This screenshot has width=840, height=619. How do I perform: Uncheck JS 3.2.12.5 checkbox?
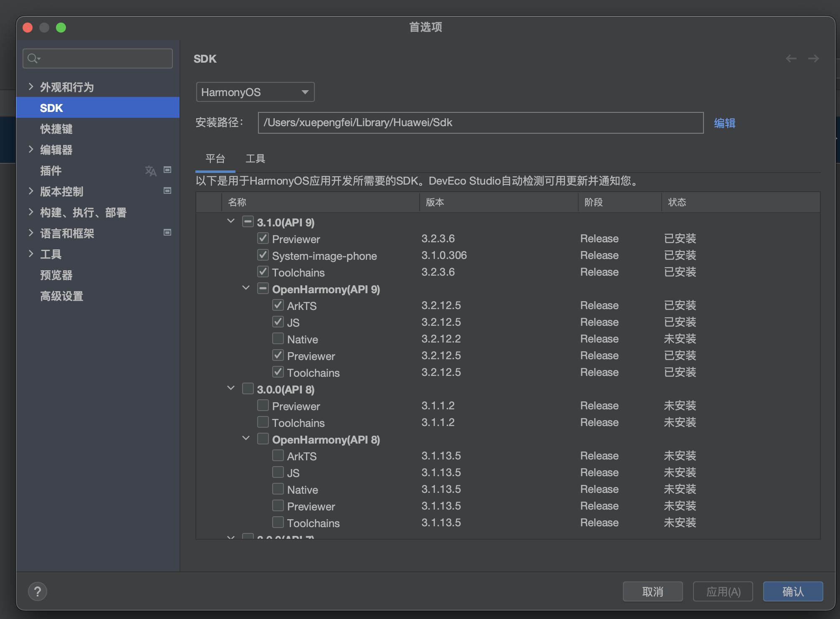(278, 322)
